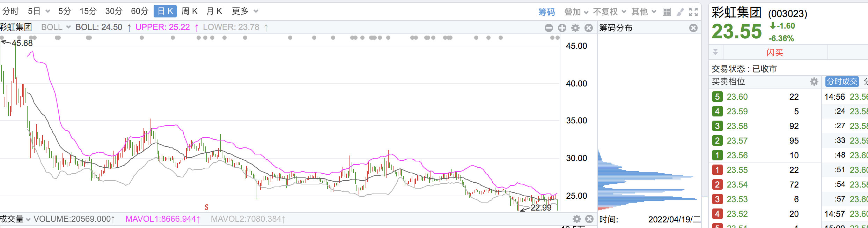This screenshot has height=228, width=868.
Task: Click the 彩虹集团 stock name heading
Action: point(736,13)
